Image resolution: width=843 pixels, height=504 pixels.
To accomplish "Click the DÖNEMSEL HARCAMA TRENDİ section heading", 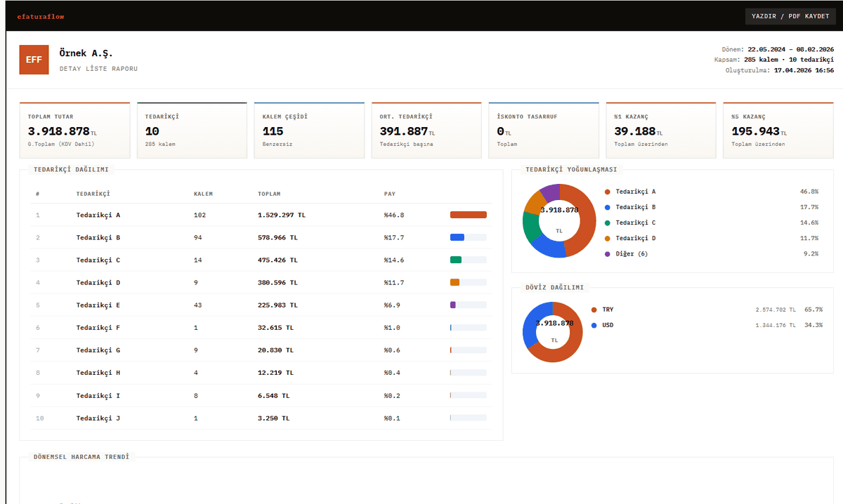I will pyautogui.click(x=81, y=457).
